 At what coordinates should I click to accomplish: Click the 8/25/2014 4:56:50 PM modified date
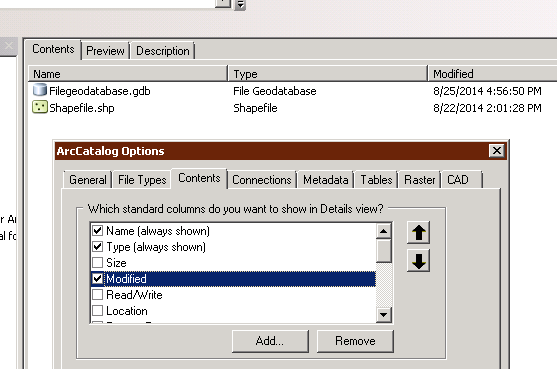[487, 91]
